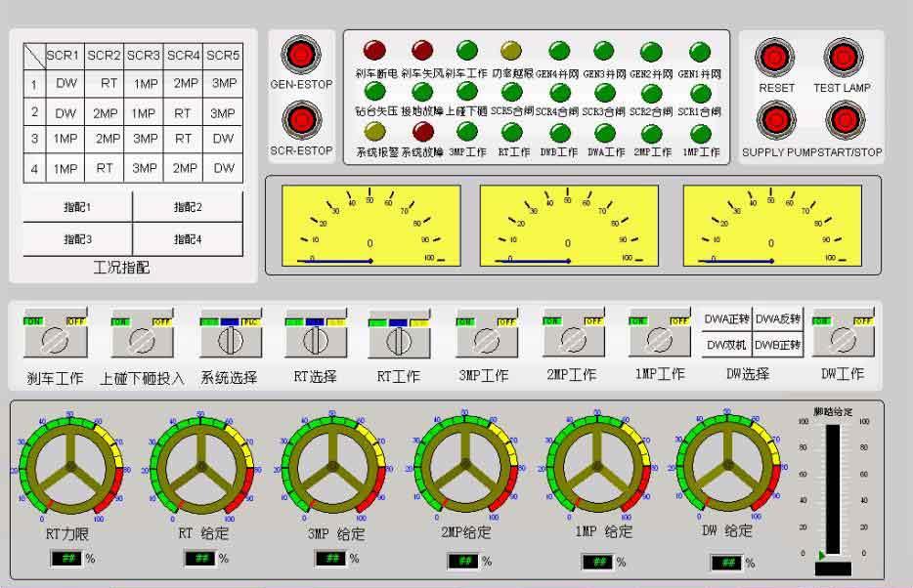The width and height of the screenshot is (913, 588).
Task: Click the GEN1并网 green indicator lamp
Action: coord(700,51)
